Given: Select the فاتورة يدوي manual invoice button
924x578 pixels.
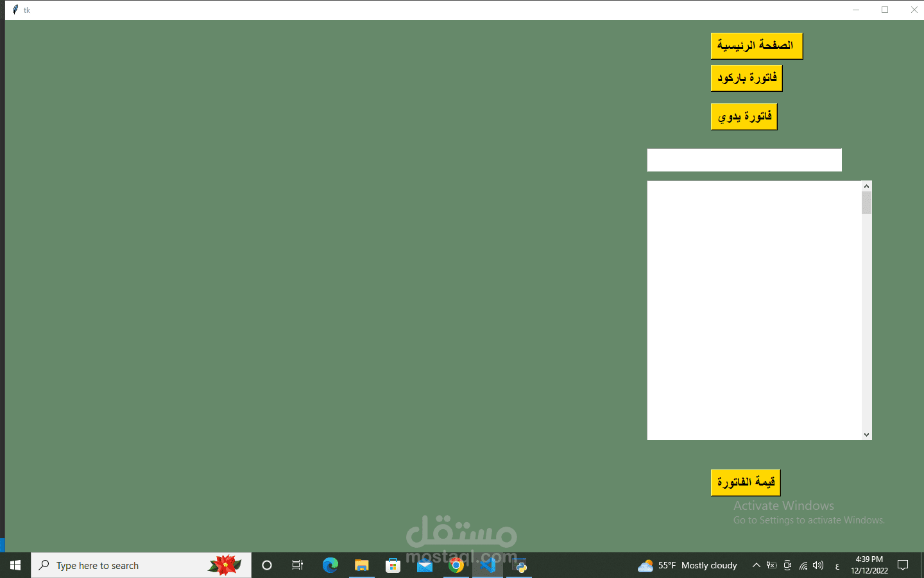Looking at the screenshot, I should 744,117.
